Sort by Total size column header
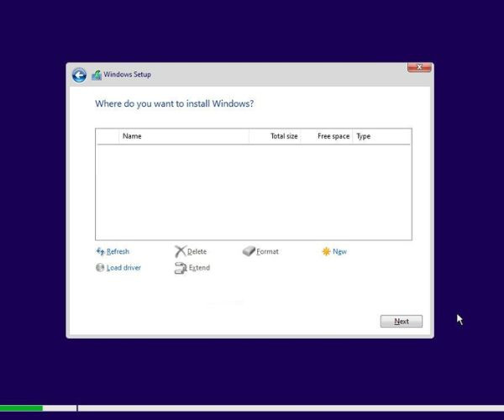 click(x=275, y=136)
